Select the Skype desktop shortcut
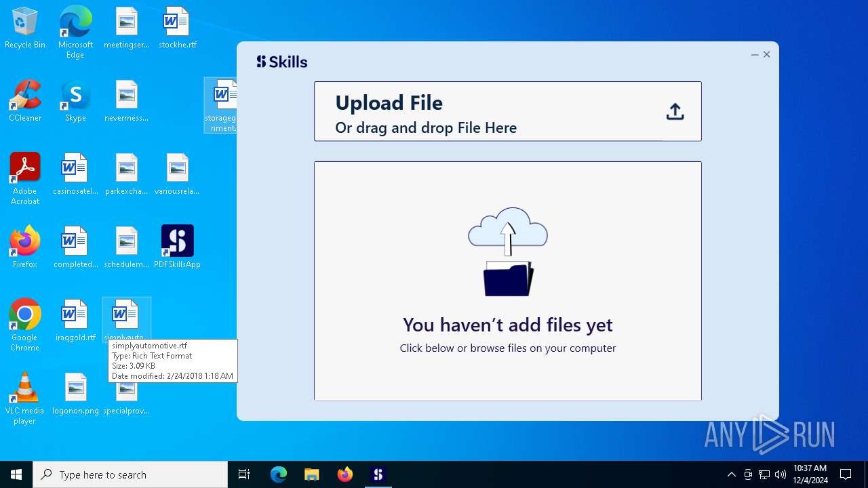Image resolution: width=868 pixels, height=488 pixels. [x=75, y=102]
